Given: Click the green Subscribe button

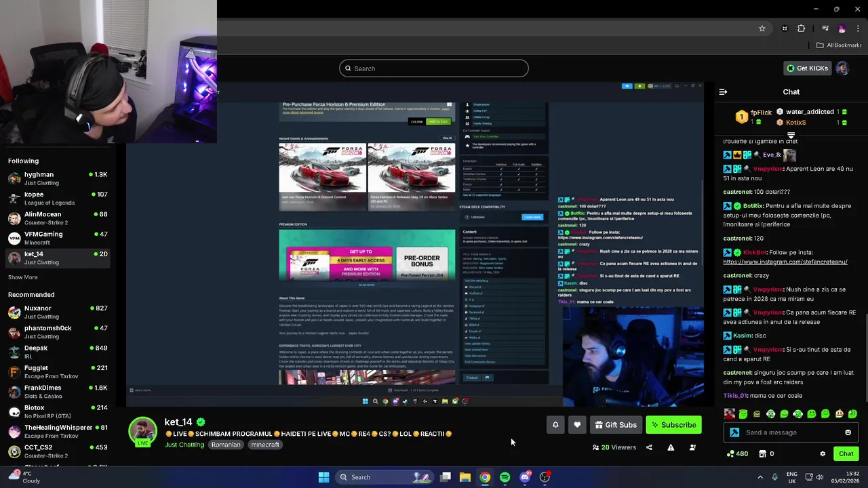Looking at the screenshot, I should click(x=673, y=425).
